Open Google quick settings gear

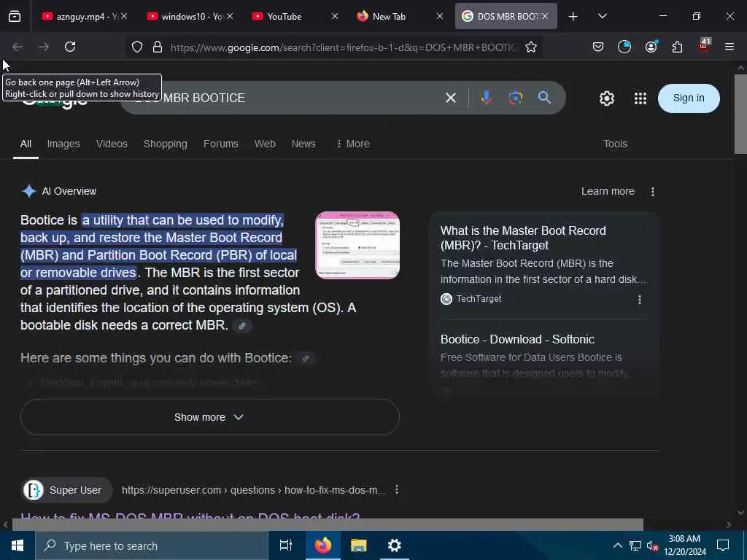click(606, 98)
